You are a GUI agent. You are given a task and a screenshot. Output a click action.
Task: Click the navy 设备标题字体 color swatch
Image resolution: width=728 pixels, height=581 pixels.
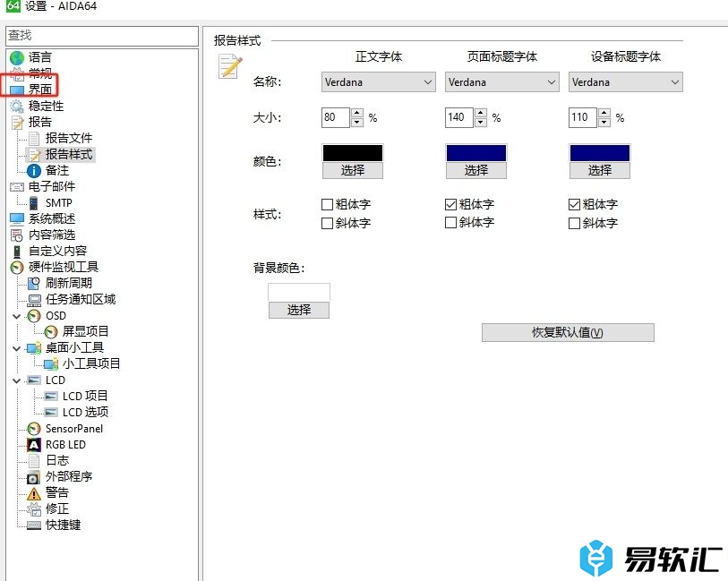pos(600,153)
